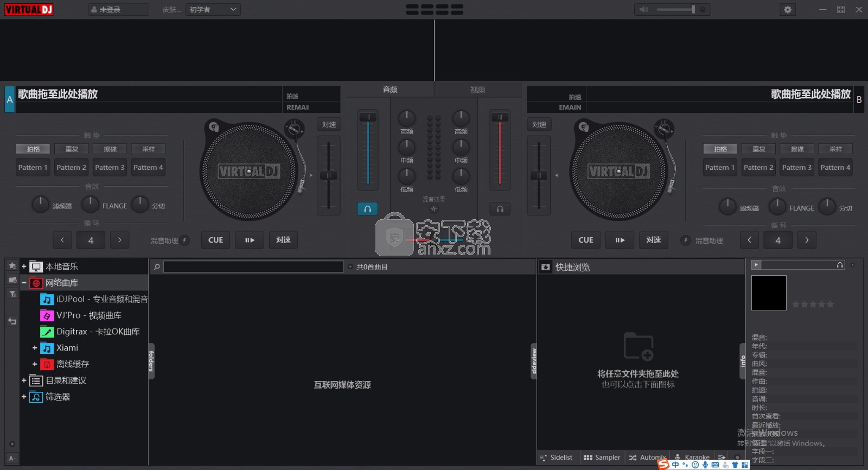868x470 pixels.
Task: Click the headphone icon in preview bar
Action: [840, 265]
